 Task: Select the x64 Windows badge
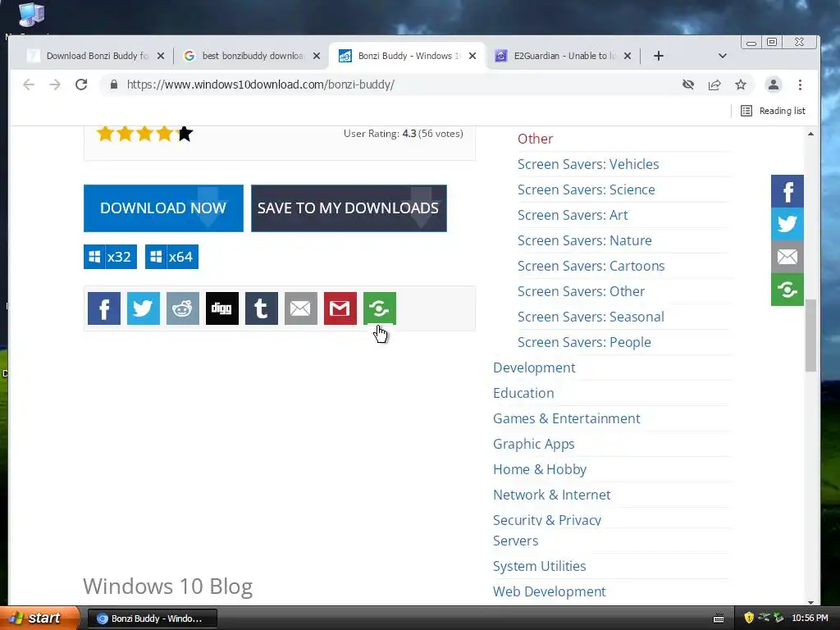click(x=171, y=257)
